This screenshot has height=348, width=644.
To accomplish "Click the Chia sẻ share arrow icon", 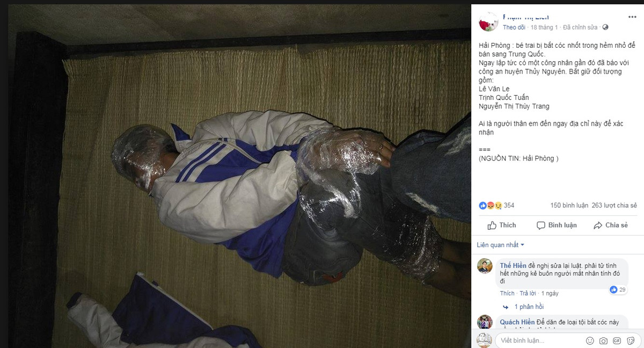I will (598, 226).
